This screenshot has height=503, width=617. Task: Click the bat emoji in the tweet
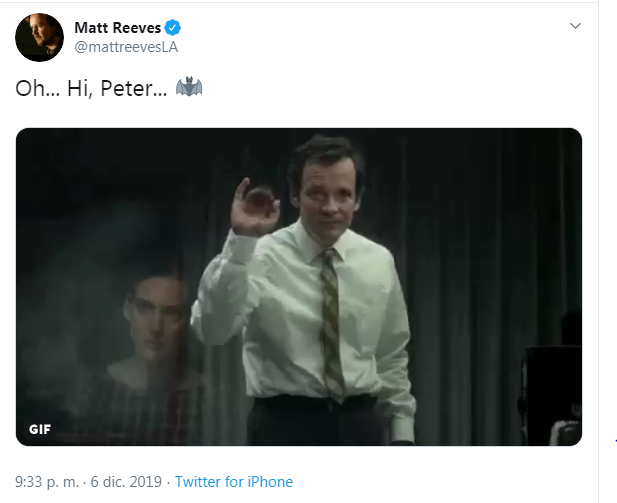point(188,88)
